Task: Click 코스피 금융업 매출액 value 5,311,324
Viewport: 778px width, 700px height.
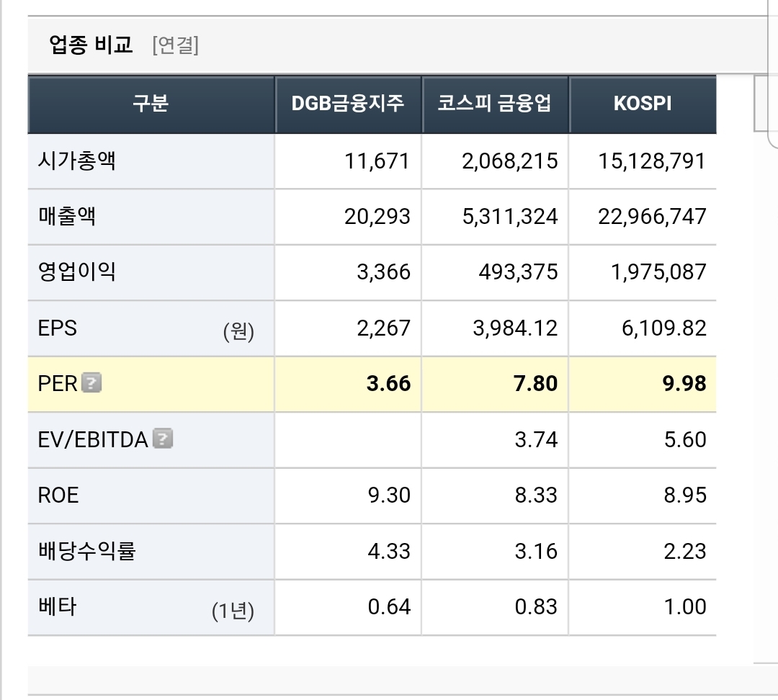Action: [509, 217]
